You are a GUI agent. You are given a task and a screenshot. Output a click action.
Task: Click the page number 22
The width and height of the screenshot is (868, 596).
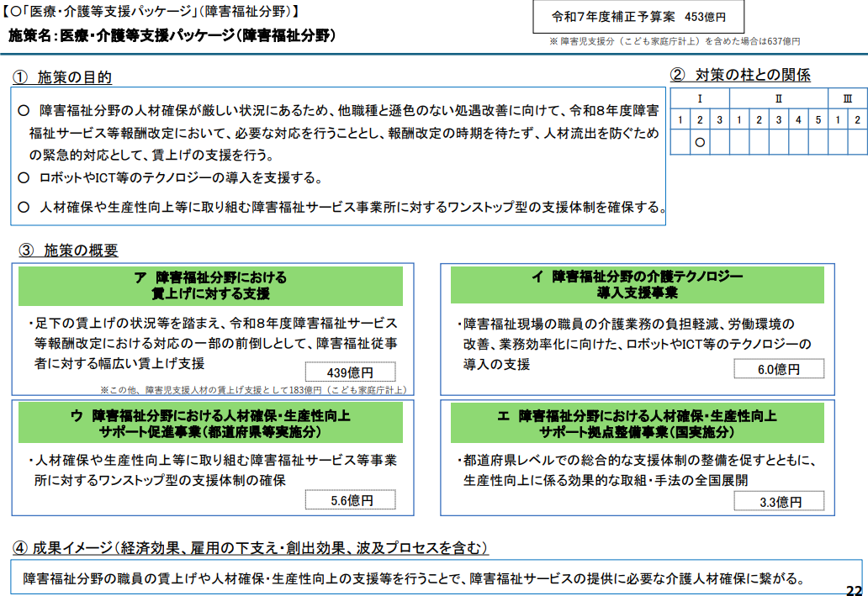pyautogui.click(x=854, y=589)
